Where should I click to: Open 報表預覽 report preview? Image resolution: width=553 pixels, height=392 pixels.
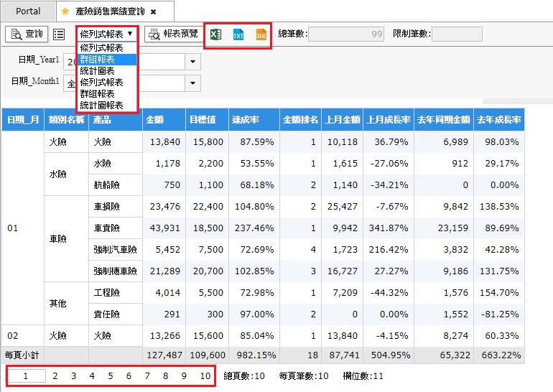pos(172,34)
